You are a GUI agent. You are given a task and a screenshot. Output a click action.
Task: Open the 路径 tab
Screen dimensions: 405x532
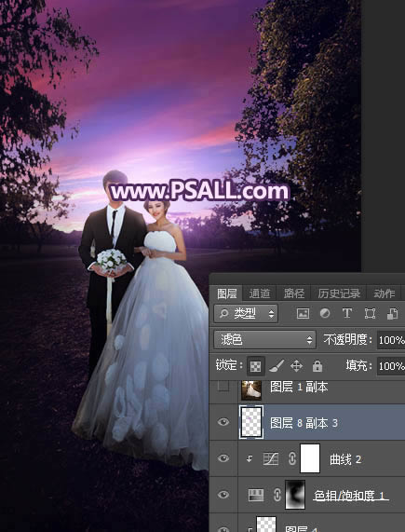click(294, 293)
